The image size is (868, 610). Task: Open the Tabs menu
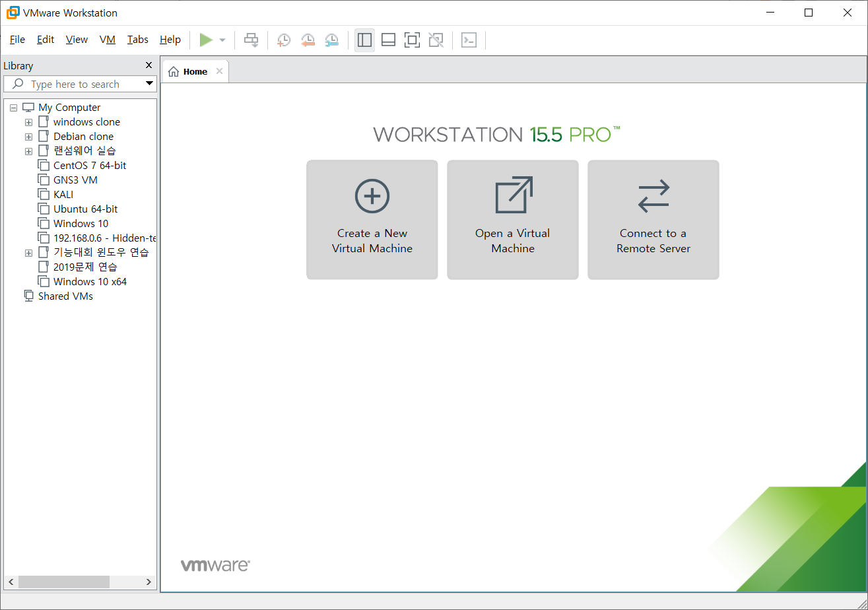coord(138,40)
